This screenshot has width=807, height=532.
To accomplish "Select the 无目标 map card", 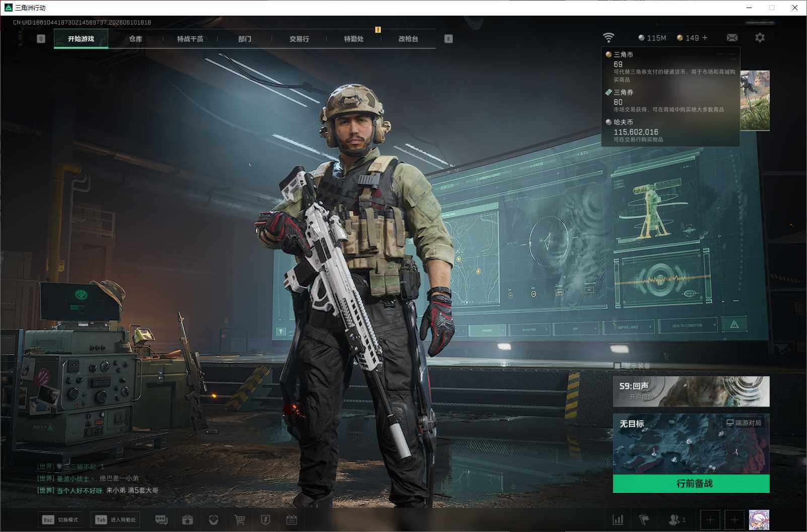I will [691, 444].
